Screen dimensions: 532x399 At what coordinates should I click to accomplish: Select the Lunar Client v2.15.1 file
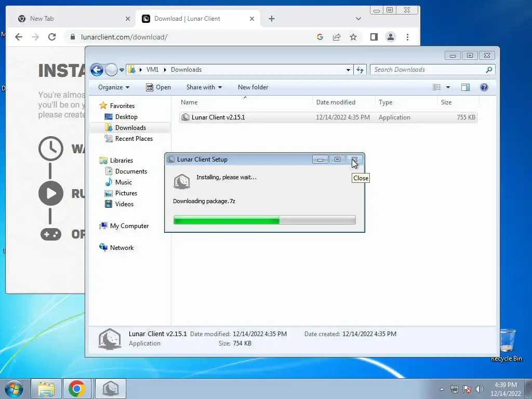(328, 117)
